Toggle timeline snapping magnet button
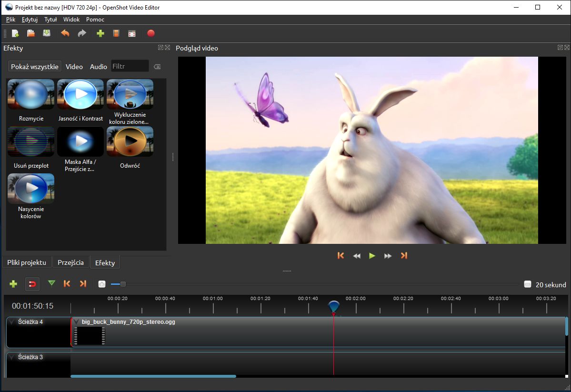Image resolution: width=571 pixels, height=392 pixels. tap(32, 284)
